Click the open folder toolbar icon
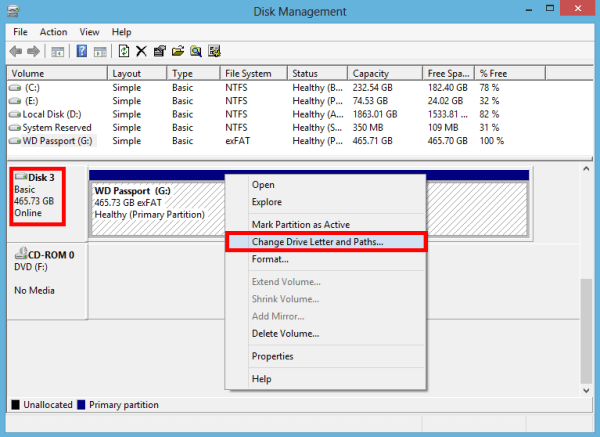600x437 pixels. point(178,51)
